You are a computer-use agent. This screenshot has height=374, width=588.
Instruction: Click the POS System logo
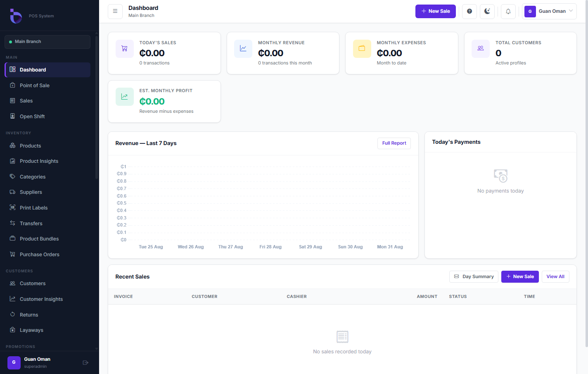(x=16, y=16)
